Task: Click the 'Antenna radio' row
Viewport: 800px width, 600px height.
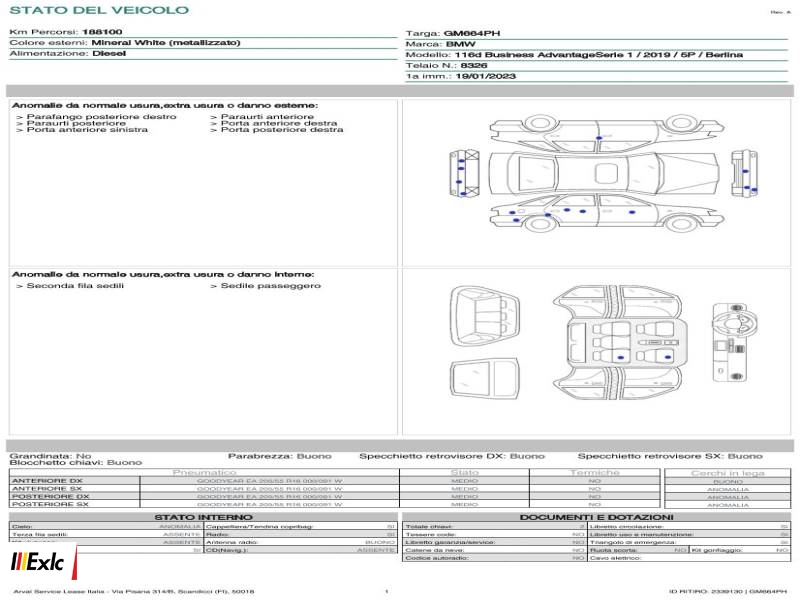Action: 301,542
